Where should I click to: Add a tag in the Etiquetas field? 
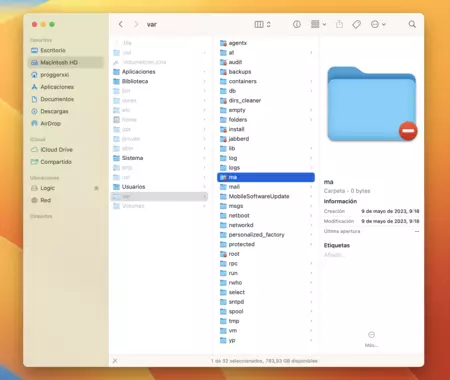[334, 255]
